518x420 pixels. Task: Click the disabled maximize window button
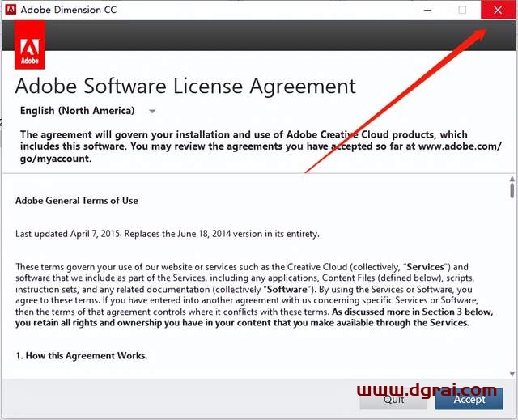click(462, 10)
